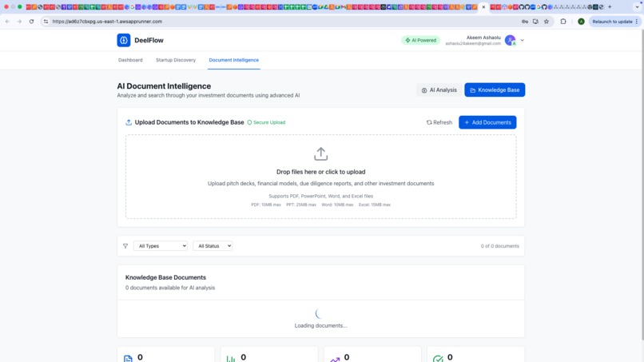Screen dimensions: 644x362
Task: Reload the browser page
Action: point(31,22)
